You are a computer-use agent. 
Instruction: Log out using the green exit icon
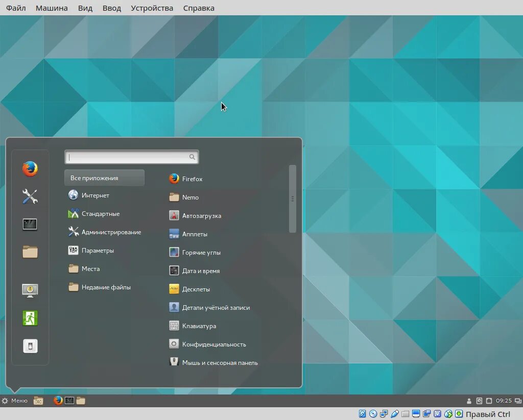pos(30,318)
